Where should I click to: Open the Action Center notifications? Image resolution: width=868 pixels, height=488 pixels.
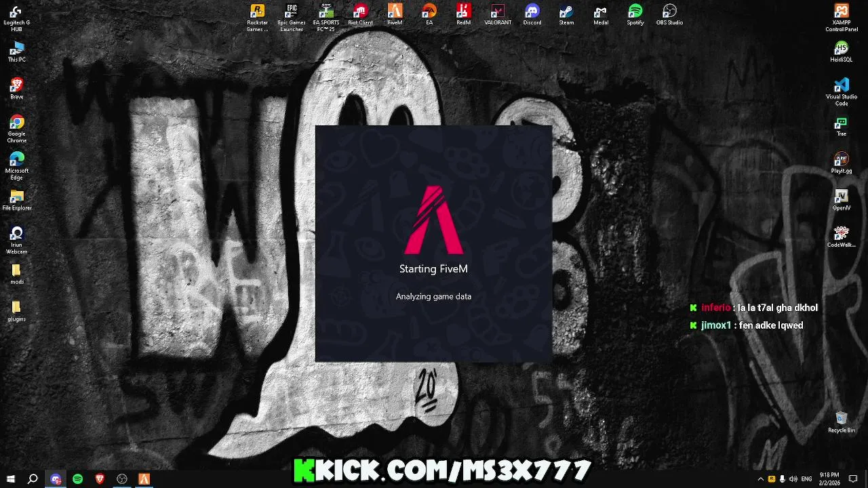pos(854,479)
